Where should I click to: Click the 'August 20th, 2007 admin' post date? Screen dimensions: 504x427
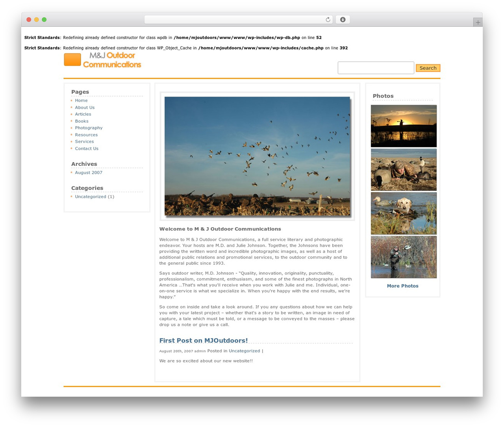coord(182,351)
